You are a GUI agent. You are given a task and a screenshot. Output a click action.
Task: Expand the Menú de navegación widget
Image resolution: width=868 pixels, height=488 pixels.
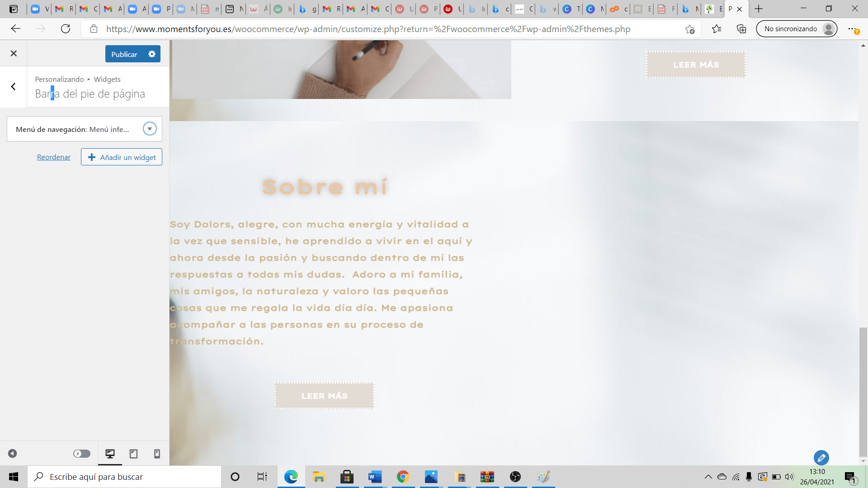(x=150, y=129)
